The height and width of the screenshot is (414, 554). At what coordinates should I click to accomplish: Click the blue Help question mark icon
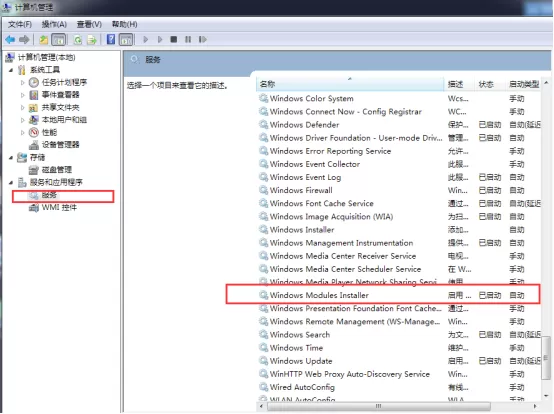point(111,39)
